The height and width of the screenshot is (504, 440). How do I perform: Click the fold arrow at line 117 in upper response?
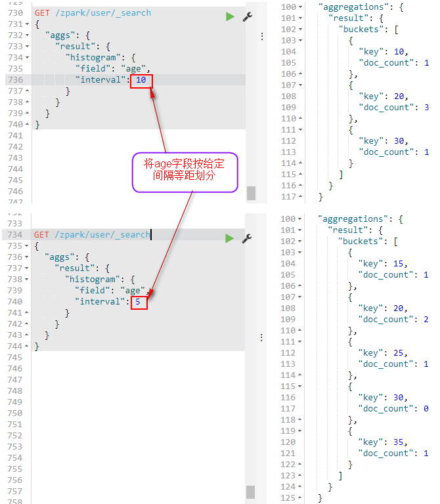[x=300, y=196]
